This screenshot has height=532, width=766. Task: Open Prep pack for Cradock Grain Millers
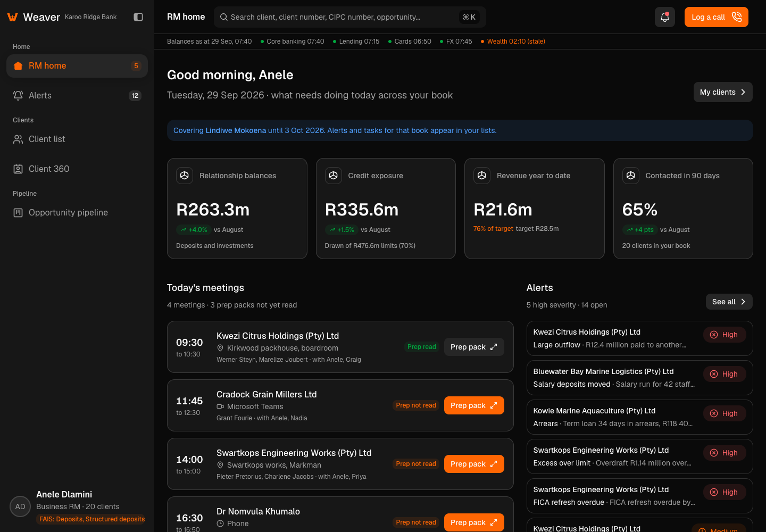(x=474, y=405)
